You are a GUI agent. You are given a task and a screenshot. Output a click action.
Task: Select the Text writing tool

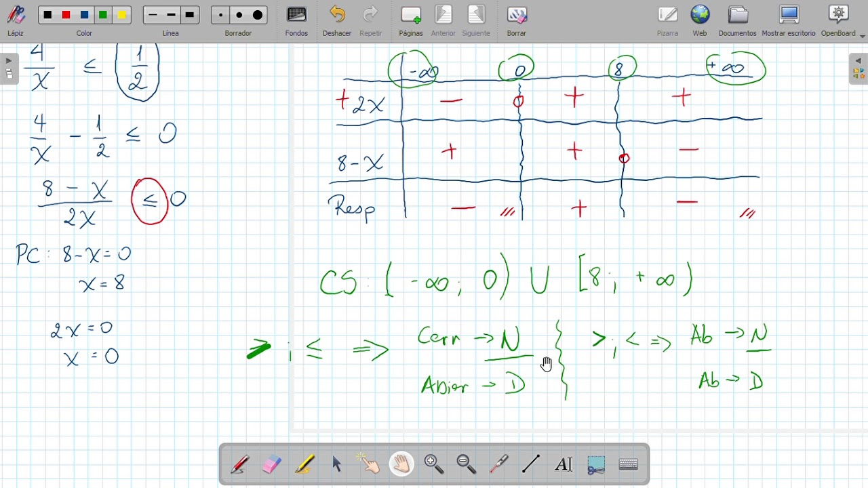564,464
